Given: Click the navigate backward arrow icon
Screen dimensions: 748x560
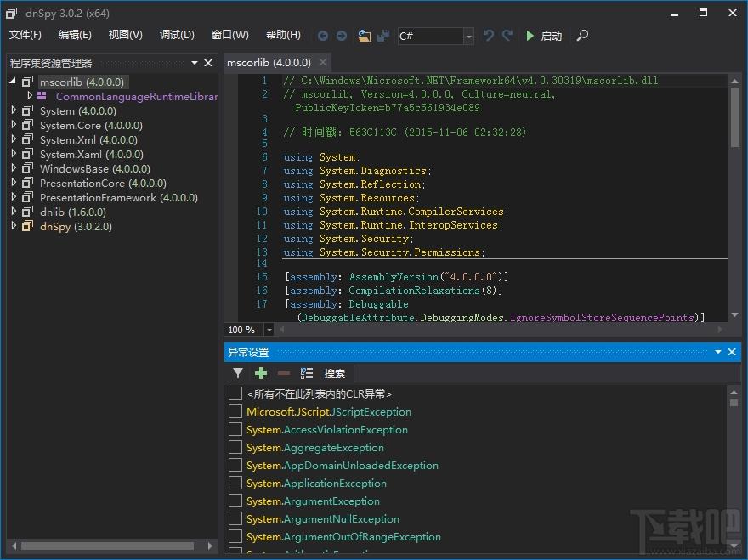Looking at the screenshot, I should (323, 36).
